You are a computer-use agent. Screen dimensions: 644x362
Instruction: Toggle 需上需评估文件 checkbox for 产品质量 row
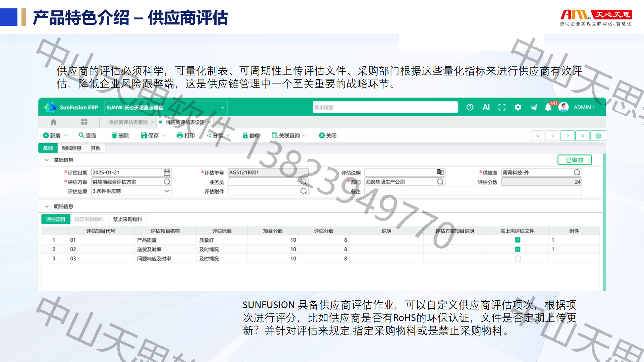[518, 240]
